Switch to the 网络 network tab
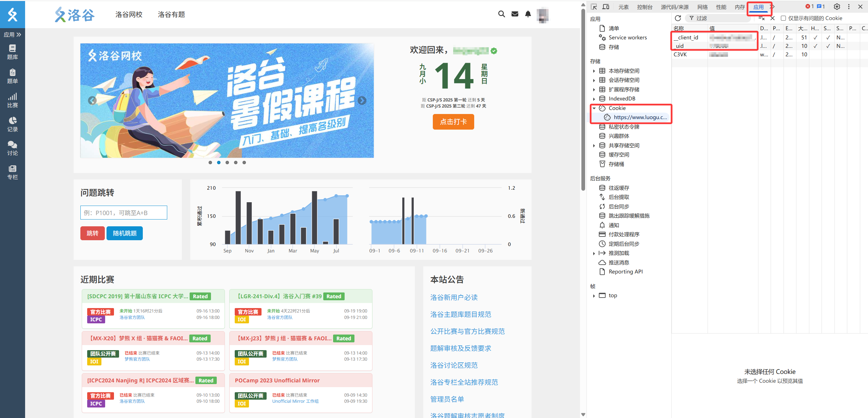The image size is (868, 418). tap(702, 7)
